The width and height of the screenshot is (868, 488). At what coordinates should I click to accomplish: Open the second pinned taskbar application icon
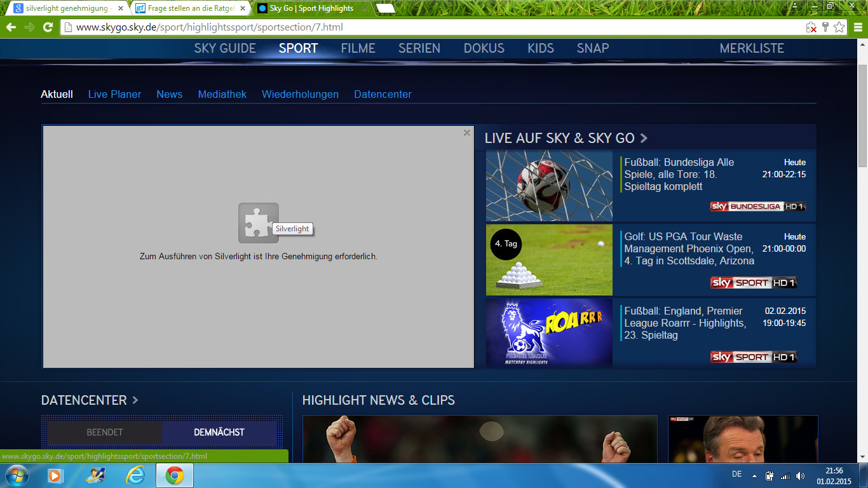coord(96,475)
